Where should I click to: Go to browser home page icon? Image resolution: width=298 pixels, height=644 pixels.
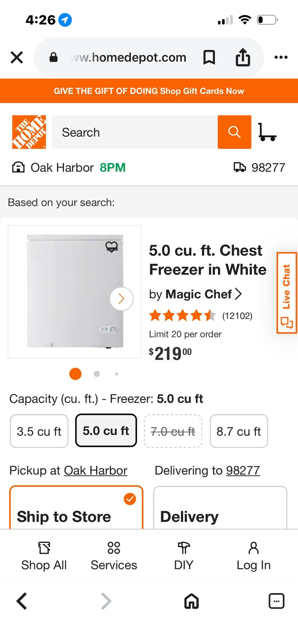click(191, 601)
